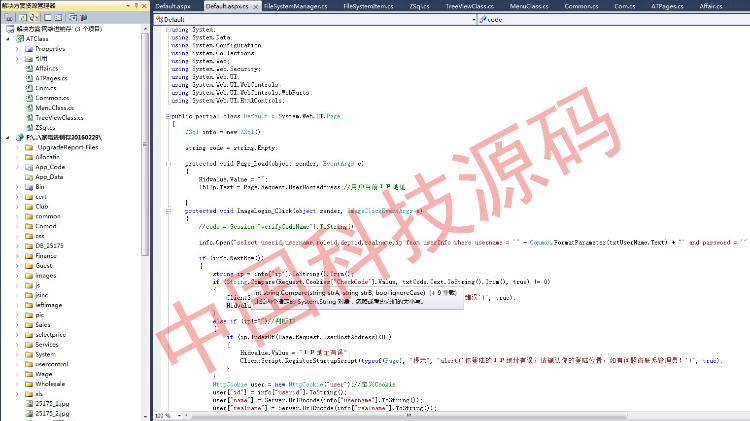Select the Com.cs file icon in the tree

coord(29,88)
